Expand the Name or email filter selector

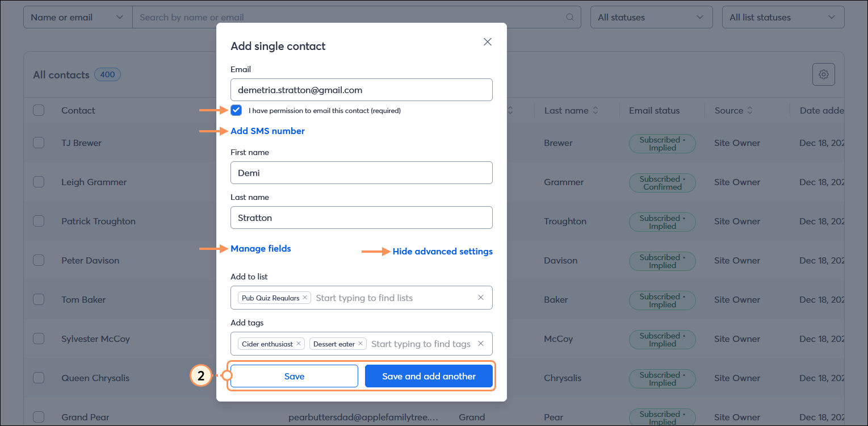point(77,17)
